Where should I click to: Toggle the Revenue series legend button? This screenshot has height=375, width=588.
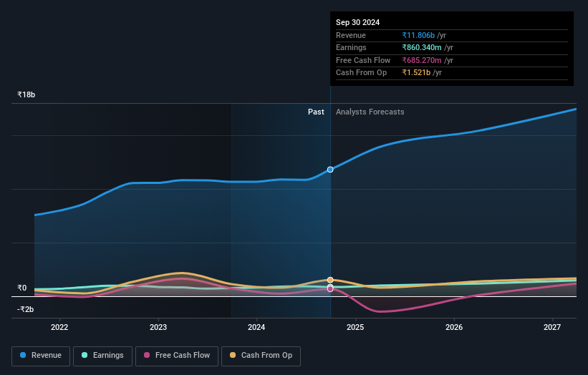[x=41, y=356]
